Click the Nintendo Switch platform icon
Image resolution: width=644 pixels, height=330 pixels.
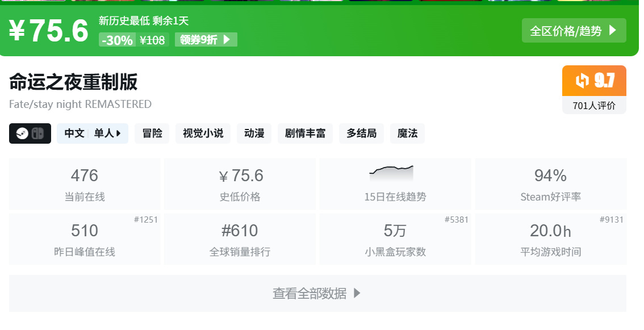38,133
